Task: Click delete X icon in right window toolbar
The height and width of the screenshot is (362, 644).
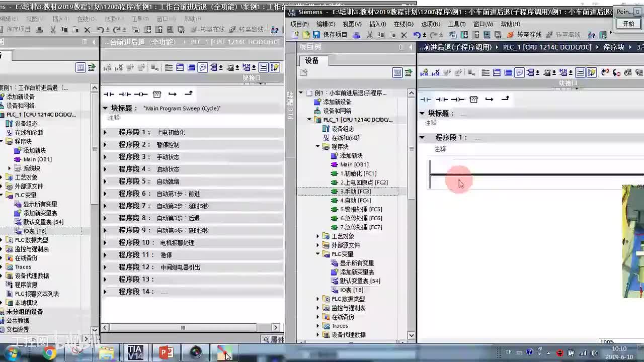Action: [404, 35]
